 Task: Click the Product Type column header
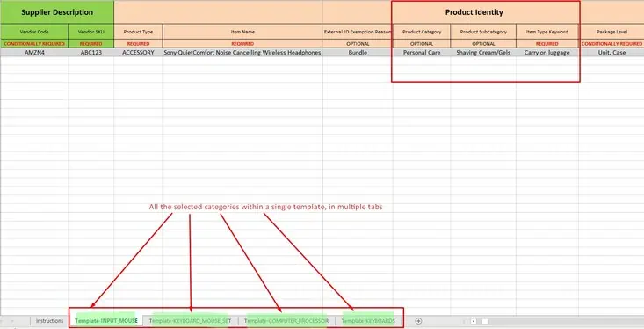138,32
